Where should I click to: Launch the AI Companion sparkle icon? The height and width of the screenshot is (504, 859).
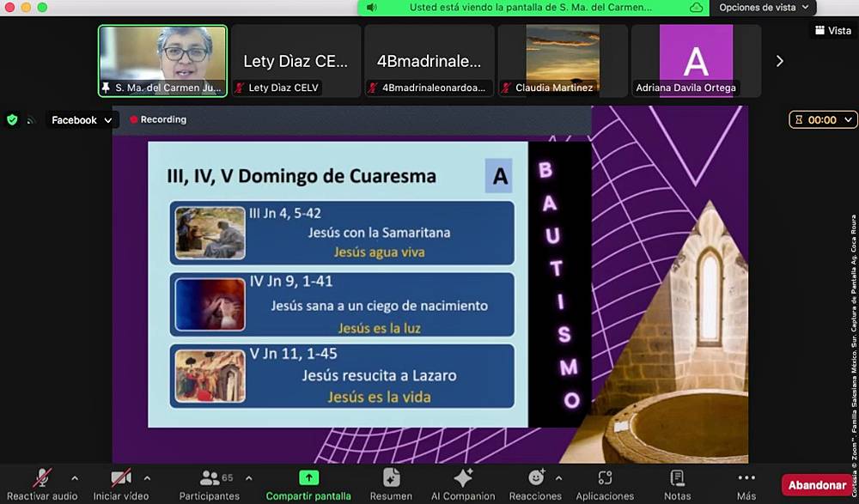tap(463, 477)
